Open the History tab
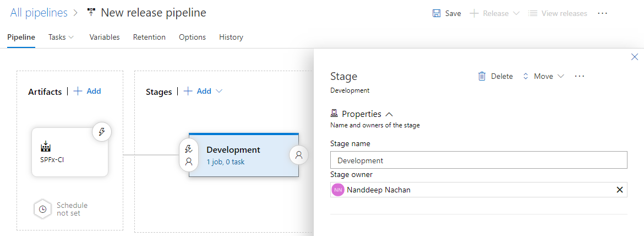The image size is (644, 236). tap(231, 37)
